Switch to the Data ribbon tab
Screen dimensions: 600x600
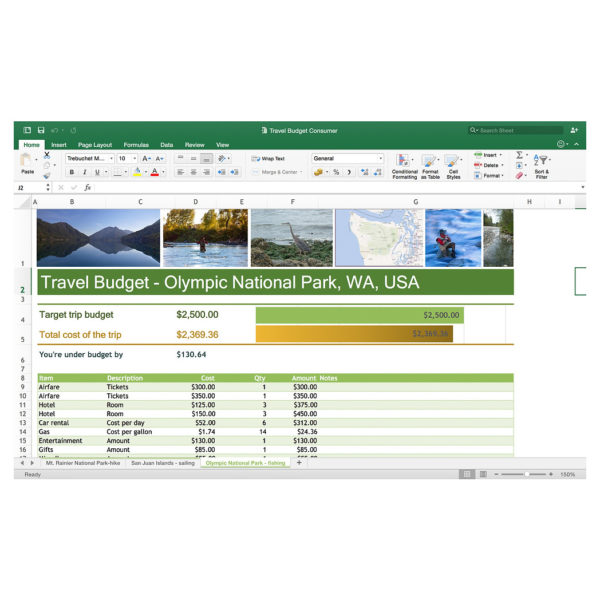(166, 145)
